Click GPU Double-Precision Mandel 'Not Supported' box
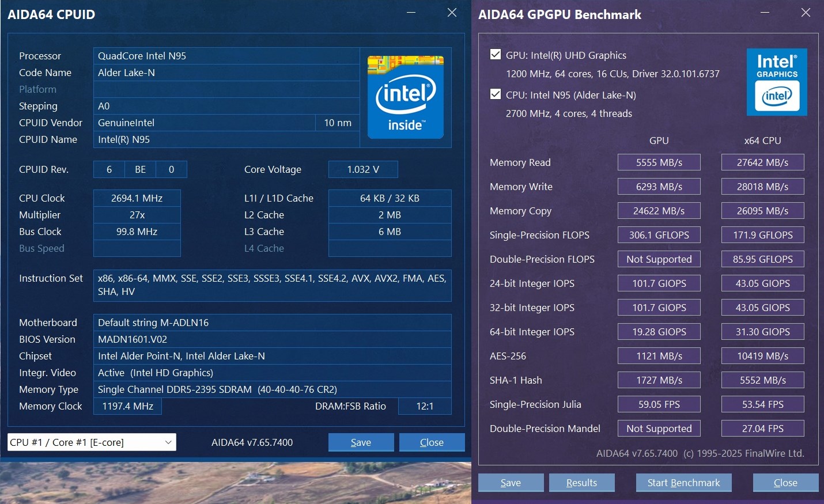Viewport: 824px width, 504px height. tap(659, 429)
